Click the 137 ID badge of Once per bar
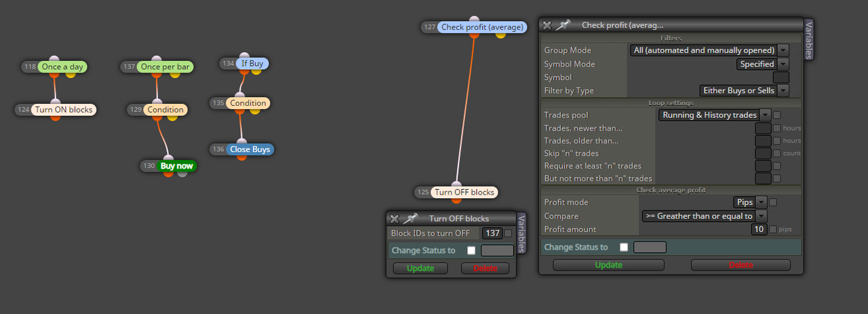The width and height of the screenshot is (868, 314). [129, 67]
